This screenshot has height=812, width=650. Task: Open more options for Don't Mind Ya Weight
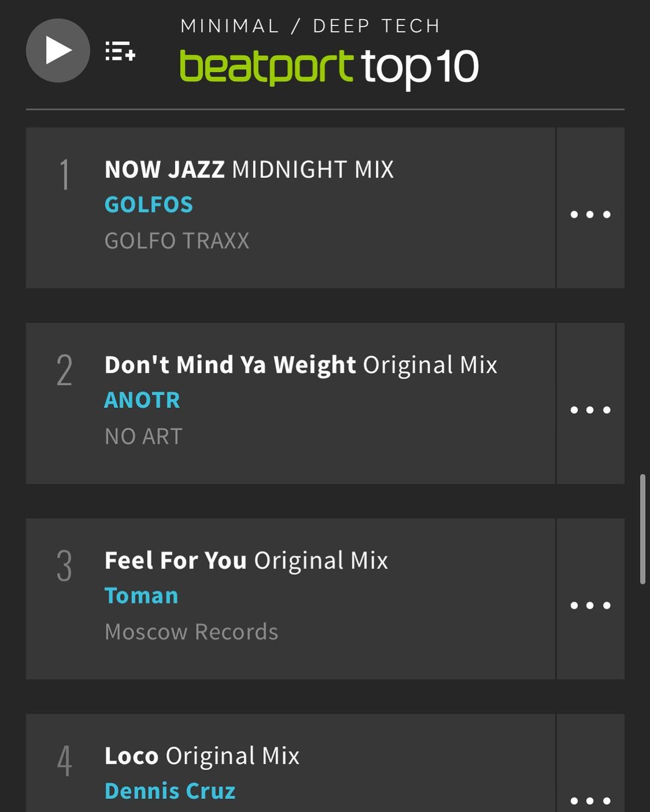[590, 410]
